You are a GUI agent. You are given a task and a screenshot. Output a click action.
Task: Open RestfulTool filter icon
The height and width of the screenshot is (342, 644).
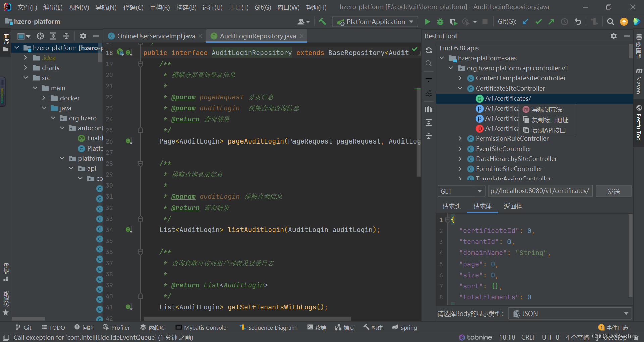[x=429, y=80]
